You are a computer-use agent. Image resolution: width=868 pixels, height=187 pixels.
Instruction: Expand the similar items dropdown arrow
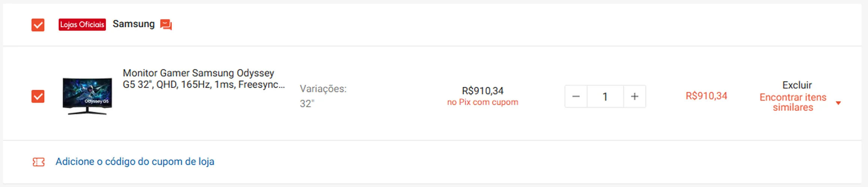pyautogui.click(x=838, y=103)
